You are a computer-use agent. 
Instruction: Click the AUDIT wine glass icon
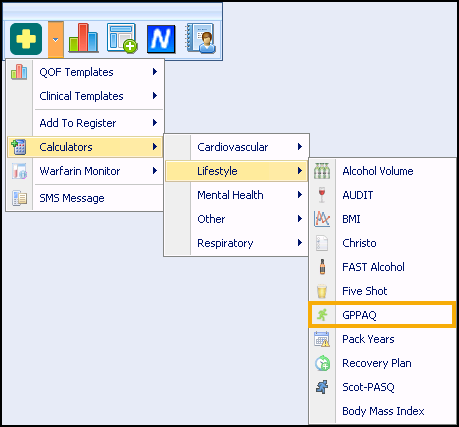click(x=322, y=195)
